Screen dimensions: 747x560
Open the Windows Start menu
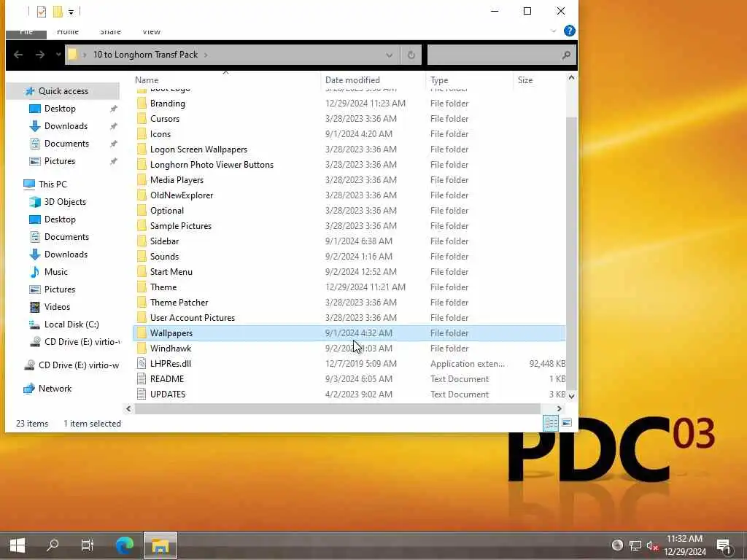[x=18, y=545]
